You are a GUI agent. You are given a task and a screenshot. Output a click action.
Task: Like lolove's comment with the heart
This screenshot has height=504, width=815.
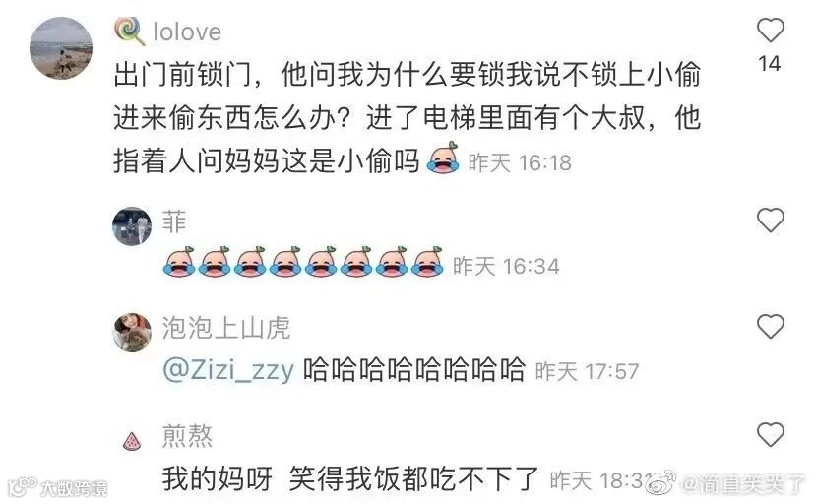click(770, 31)
